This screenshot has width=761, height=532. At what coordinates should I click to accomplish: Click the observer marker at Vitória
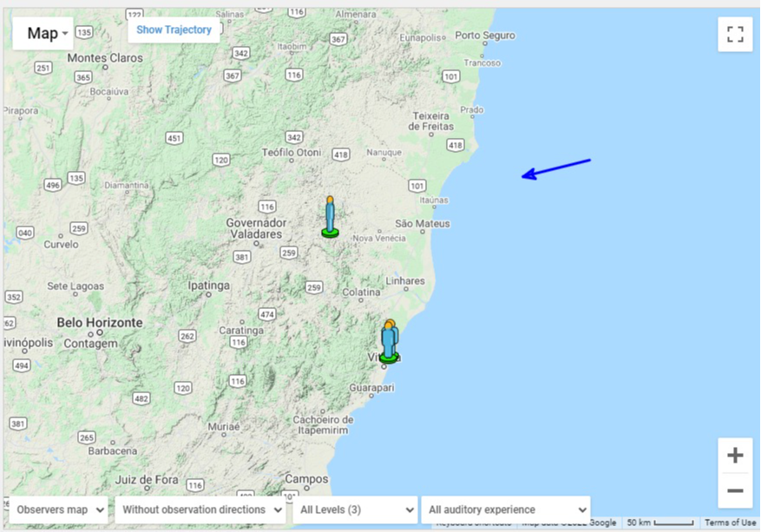tap(389, 342)
